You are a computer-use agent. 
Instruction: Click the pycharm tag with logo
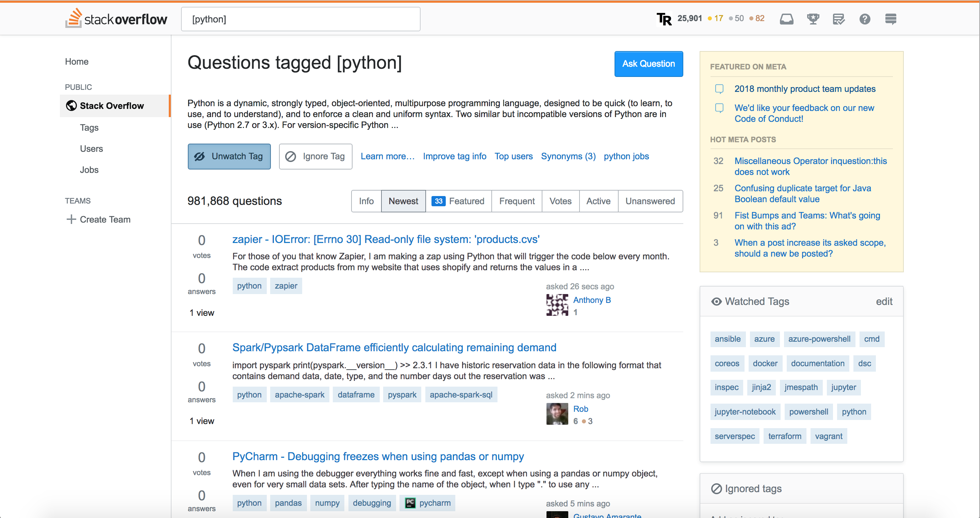click(427, 503)
